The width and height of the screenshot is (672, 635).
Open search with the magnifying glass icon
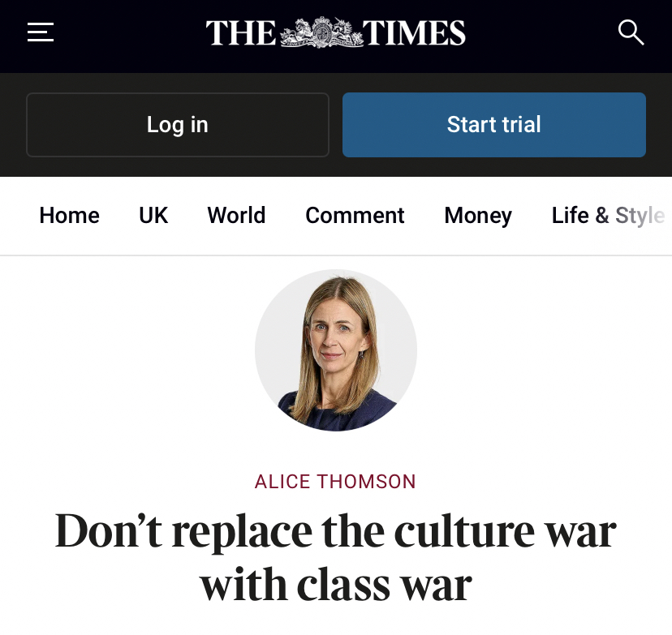coord(631,32)
